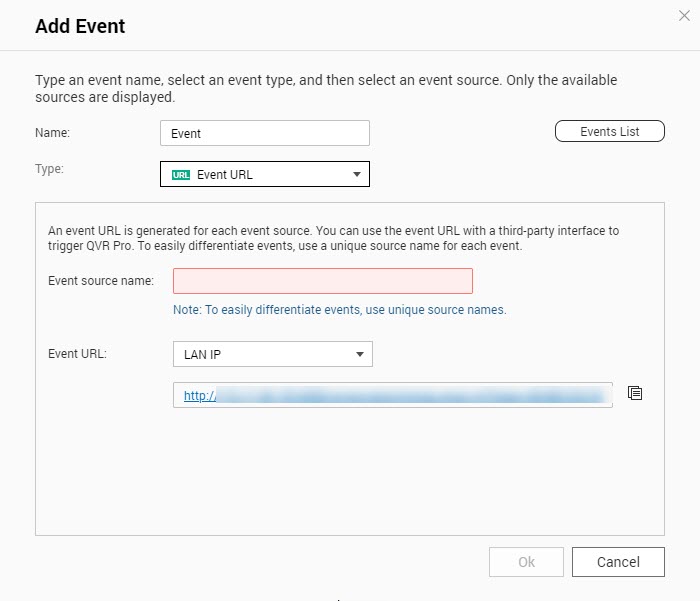Screen dimensions: 700x601
Task: Click the empty Event source name field
Action: (322, 281)
